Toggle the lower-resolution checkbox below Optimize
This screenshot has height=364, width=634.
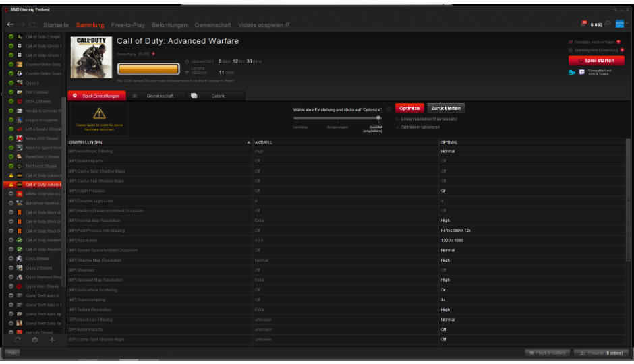point(397,119)
